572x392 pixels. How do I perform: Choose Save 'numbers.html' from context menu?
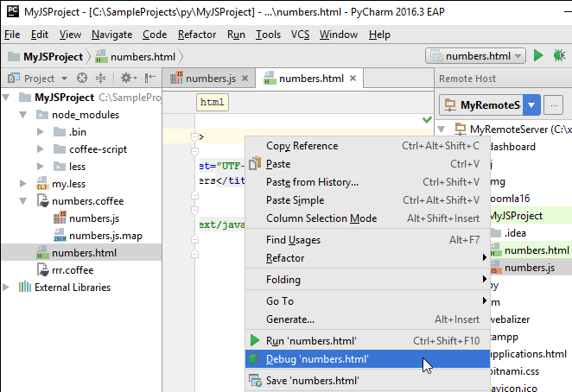367,381
